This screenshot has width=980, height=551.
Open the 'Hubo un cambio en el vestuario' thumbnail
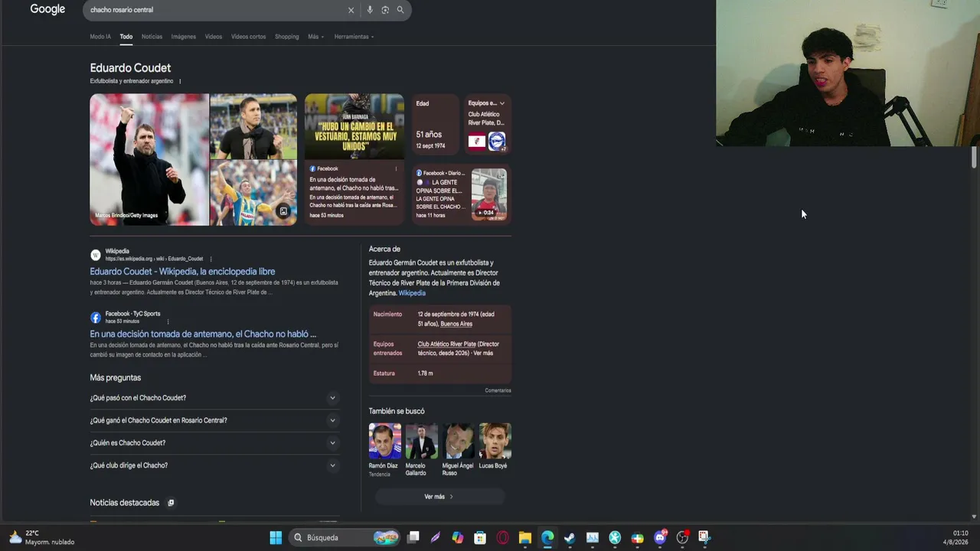pyautogui.click(x=354, y=127)
